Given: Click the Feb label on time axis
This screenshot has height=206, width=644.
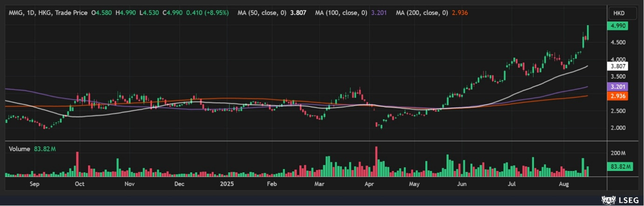Looking at the screenshot, I should (x=272, y=185).
